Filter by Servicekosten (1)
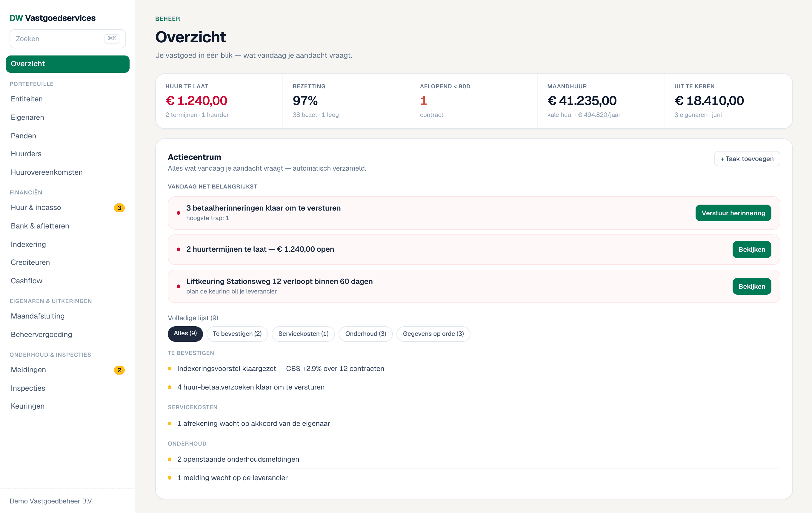Image resolution: width=812 pixels, height=513 pixels. click(x=303, y=333)
